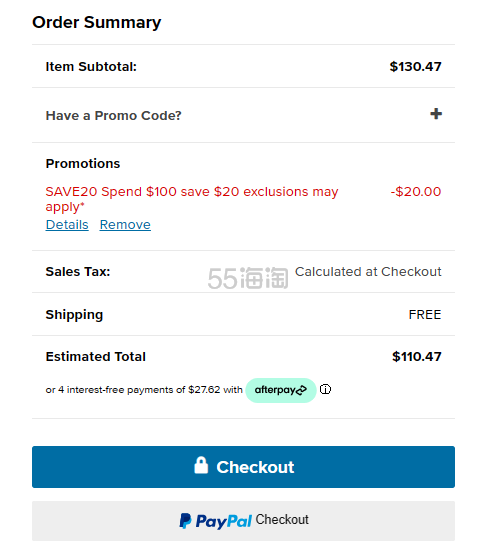Click the lock icon on Checkout button

point(201,465)
